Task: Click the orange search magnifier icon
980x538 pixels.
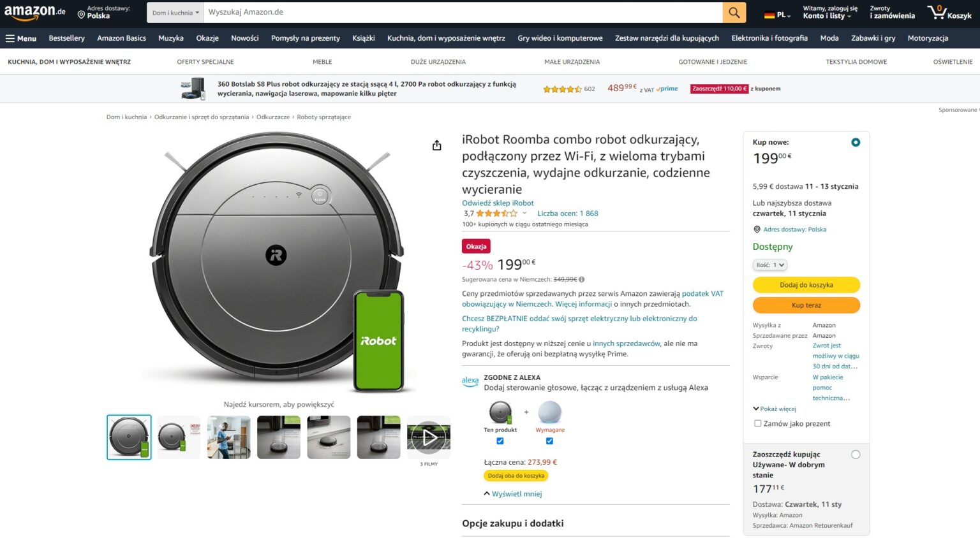Action: [x=733, y=11]
